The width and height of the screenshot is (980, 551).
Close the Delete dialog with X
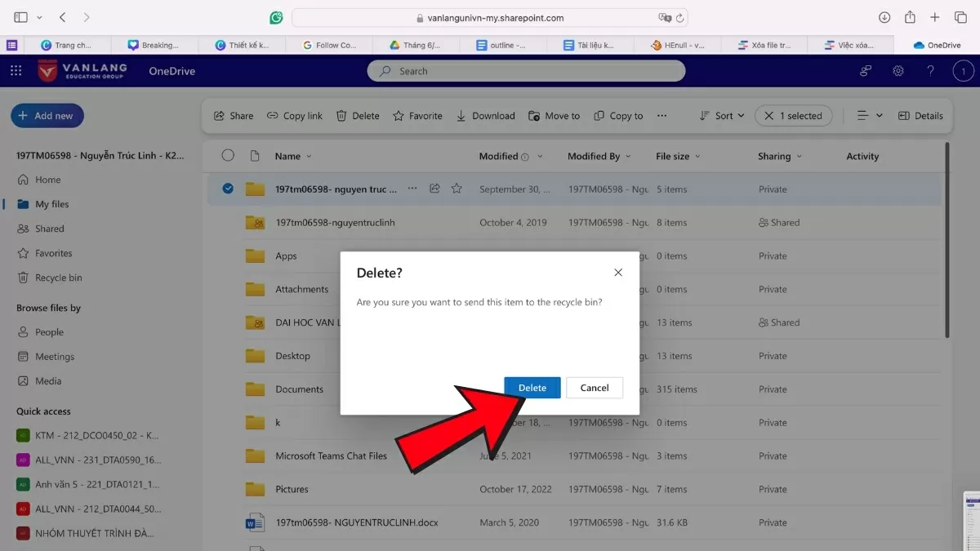click(618, 273)
